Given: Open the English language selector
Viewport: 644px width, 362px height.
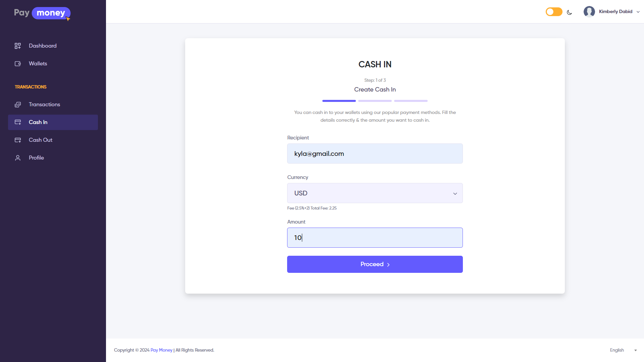Looking at the screenshot, I should [623, 350].
